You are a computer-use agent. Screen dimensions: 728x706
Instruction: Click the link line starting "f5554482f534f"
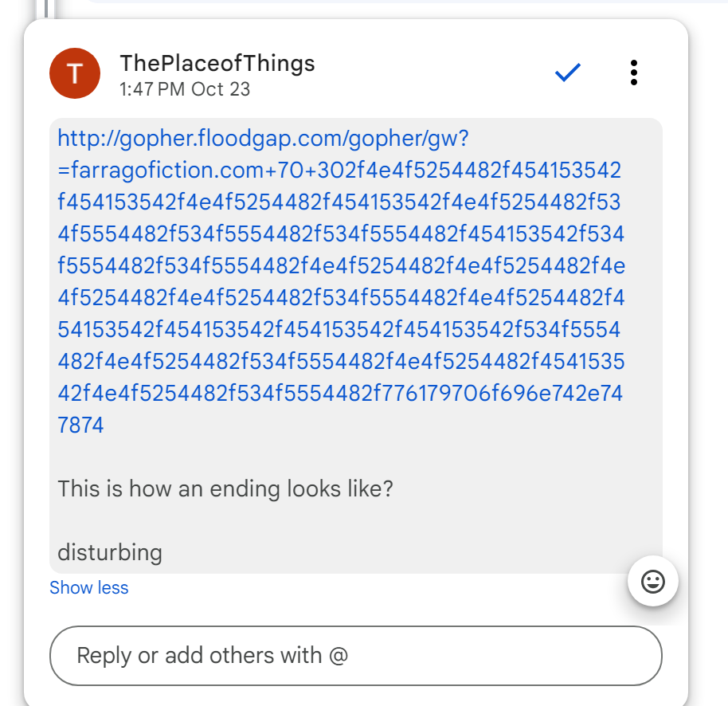pyautogui.click(x=341, y=266)
